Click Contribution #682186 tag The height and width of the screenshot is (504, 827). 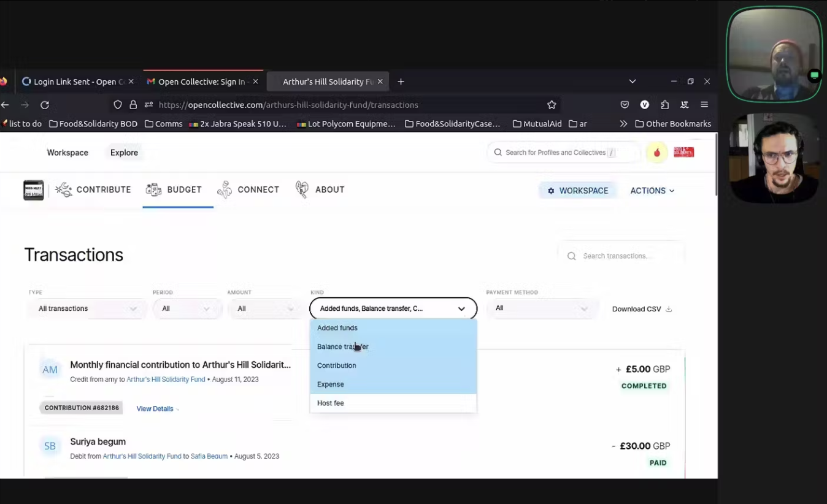pyautogui.click(x=82, y=408)
